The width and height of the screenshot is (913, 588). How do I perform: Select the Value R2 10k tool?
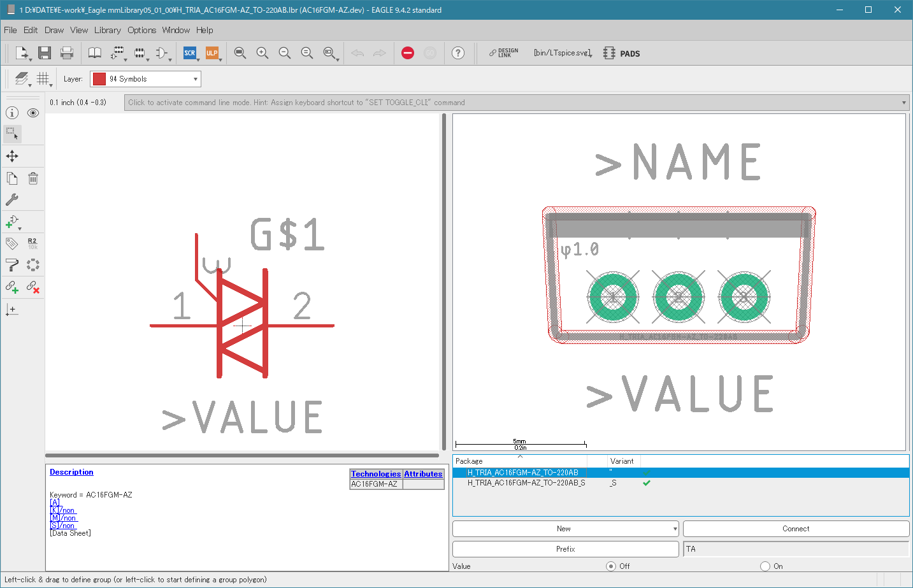(x=33, y=243)
